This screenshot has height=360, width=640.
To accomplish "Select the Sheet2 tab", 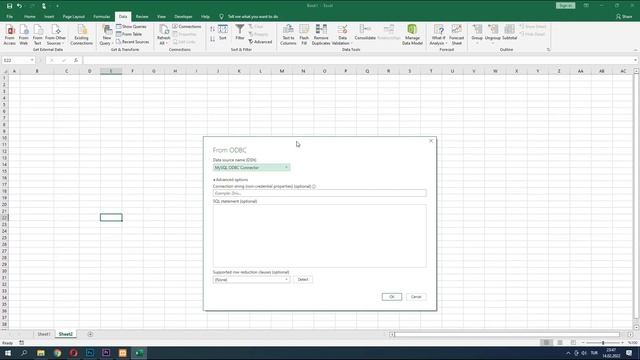I will (x=65, y=334).
